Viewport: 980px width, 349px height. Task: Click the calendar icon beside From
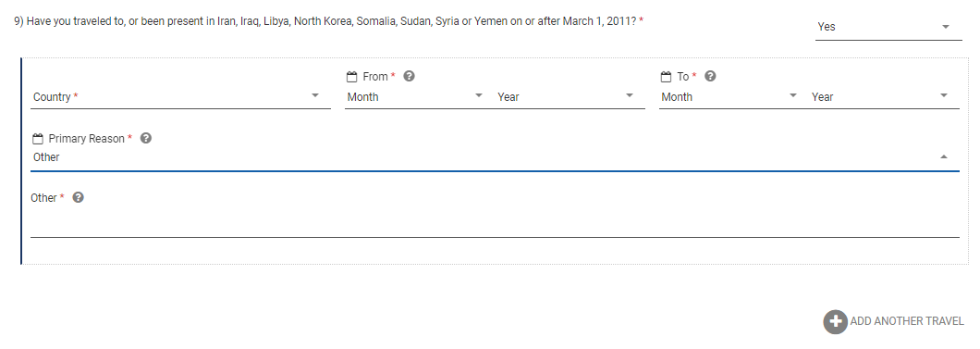click(351, 76)
